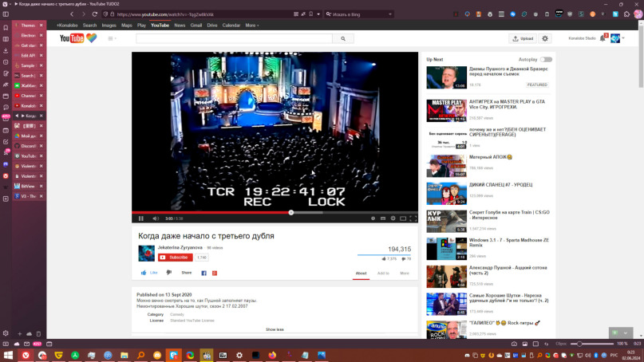Collapse description with Show less

[275, 329]
